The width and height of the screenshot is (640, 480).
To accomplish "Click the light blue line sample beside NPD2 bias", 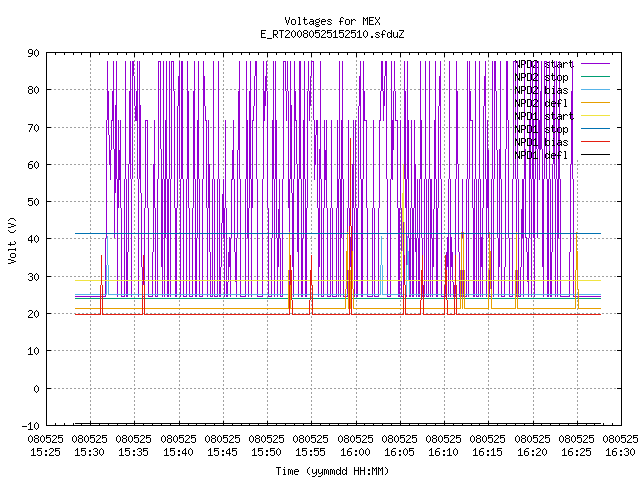I will click(595, 89).
